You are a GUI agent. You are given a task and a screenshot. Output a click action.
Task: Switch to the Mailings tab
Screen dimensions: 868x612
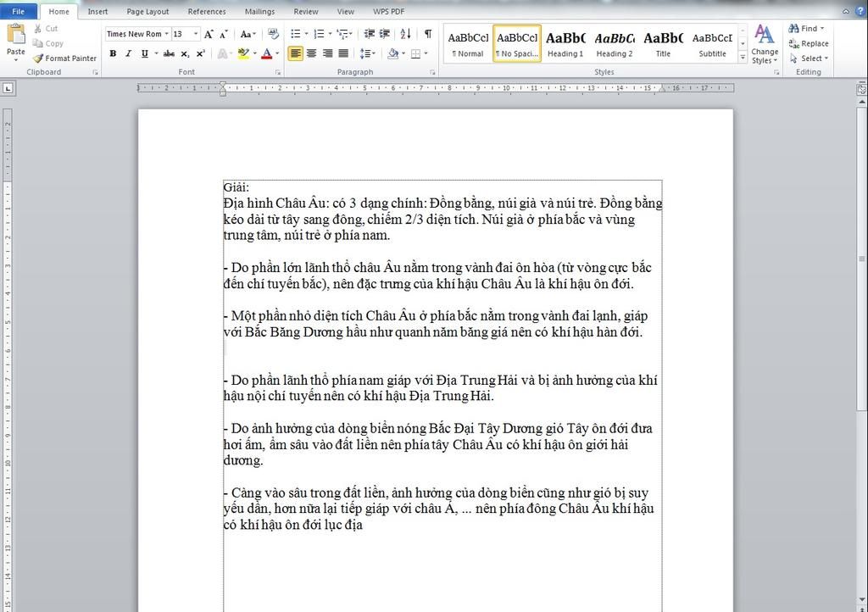pos(259,11)
